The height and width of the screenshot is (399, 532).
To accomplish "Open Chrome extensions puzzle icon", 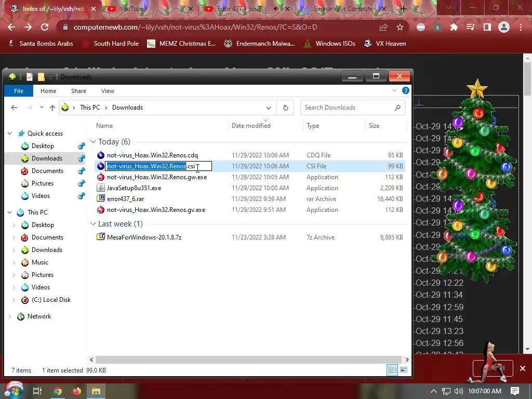I will point(454,27).
